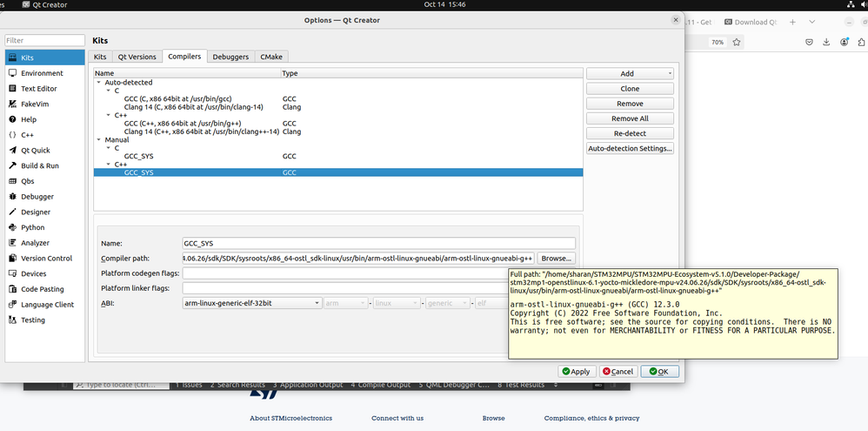The width and height of the screenshot is (868, 431).
Task: Open browser extensions puzzle icon
Action: 861,42
